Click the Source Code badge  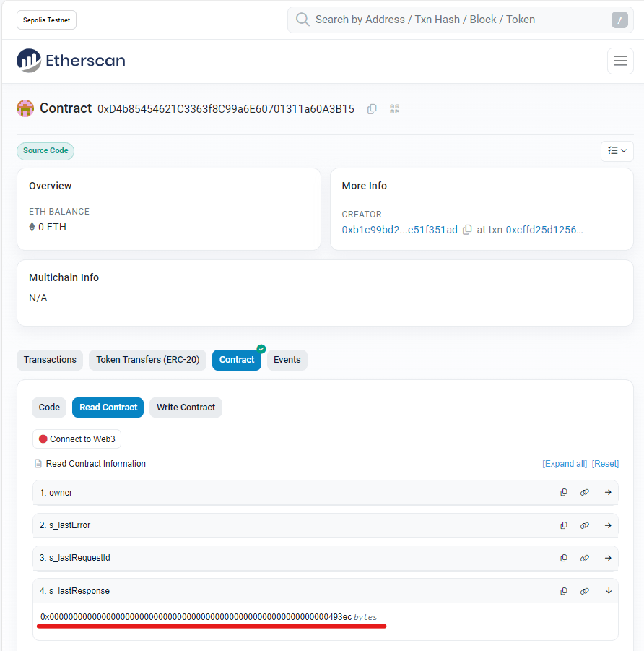click(x=45, y=151)
